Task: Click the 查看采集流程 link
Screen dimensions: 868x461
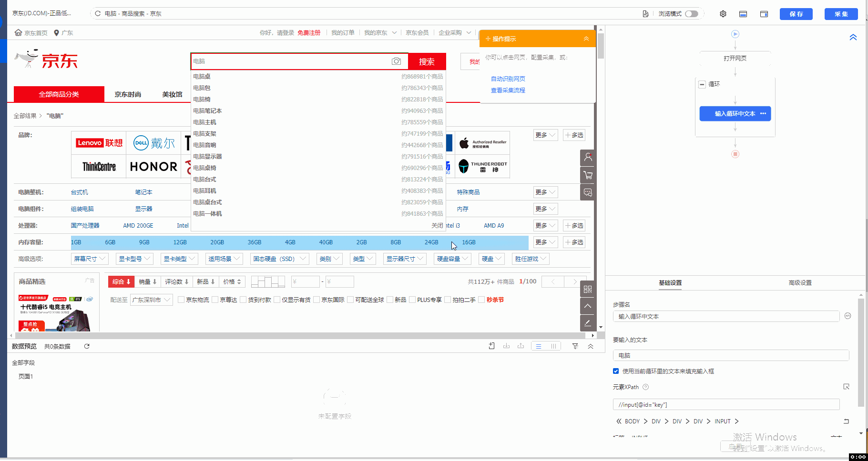Action: (x=508, y=90)
